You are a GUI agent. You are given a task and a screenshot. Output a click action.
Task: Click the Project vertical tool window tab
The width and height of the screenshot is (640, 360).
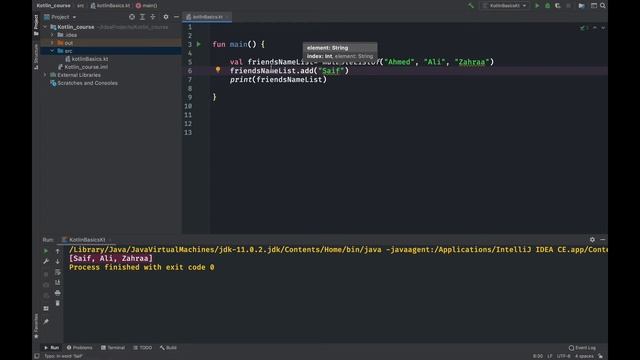point(36,24)
